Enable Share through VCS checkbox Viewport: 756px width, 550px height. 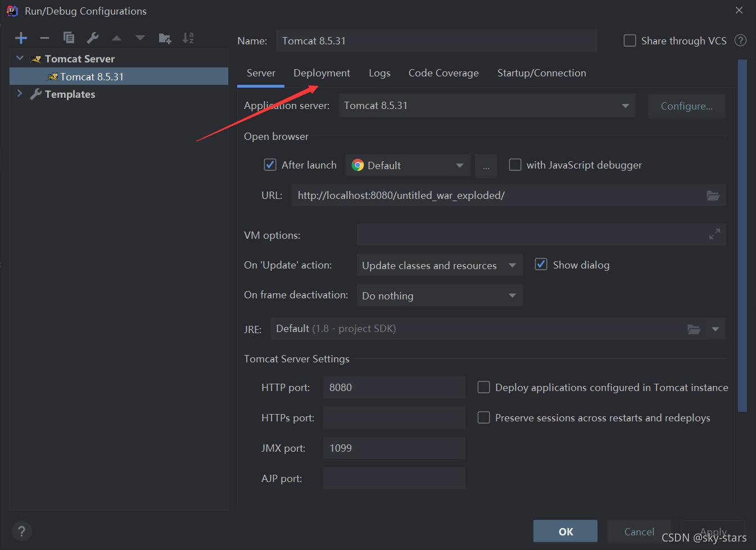[x=630, y=40]
